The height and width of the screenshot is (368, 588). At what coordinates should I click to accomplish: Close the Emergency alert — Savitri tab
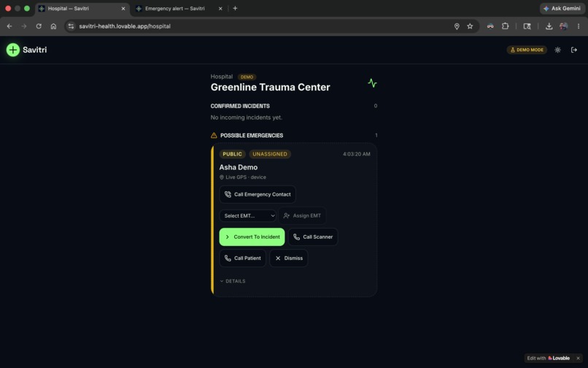pos(220,8)
